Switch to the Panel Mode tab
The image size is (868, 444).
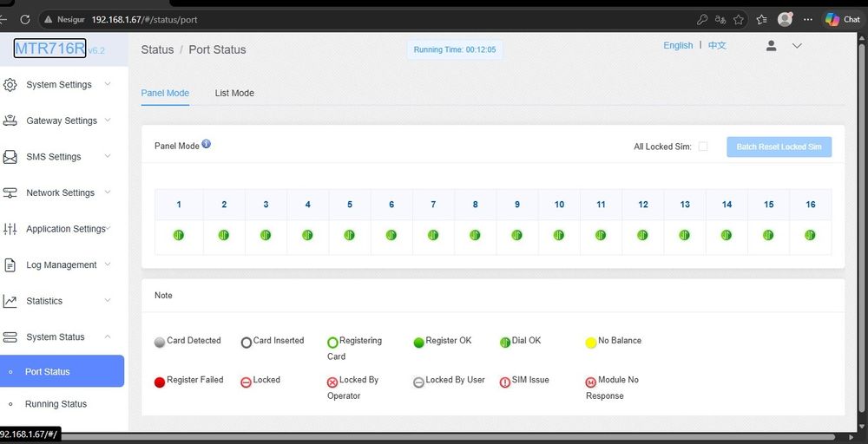tap(165, 93)
